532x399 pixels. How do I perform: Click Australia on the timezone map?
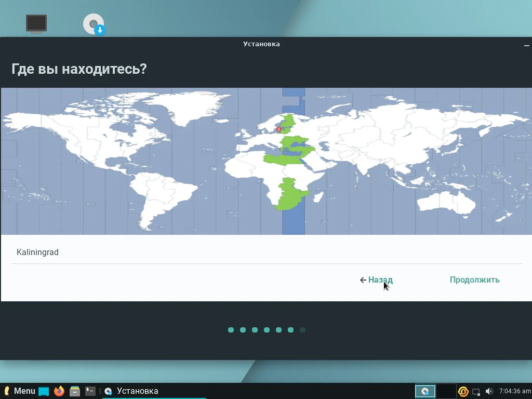click(x=446, y=203)
